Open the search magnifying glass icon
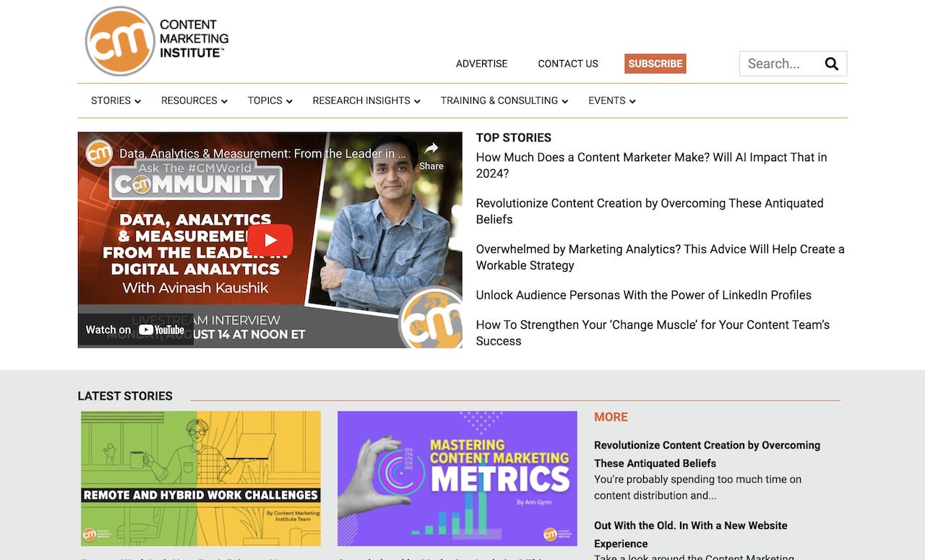This screenshot has height=560, width=925. click(830, 64)
